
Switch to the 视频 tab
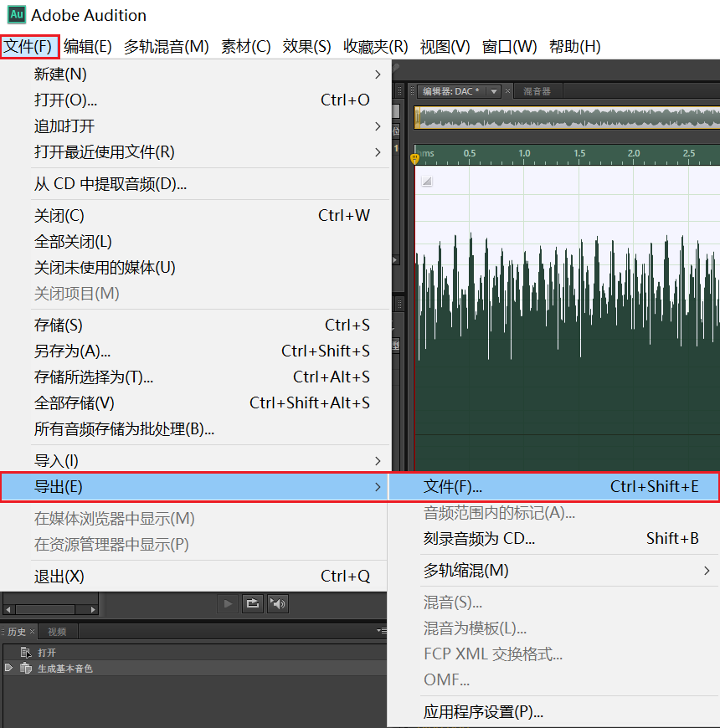(x=57, y=632)
